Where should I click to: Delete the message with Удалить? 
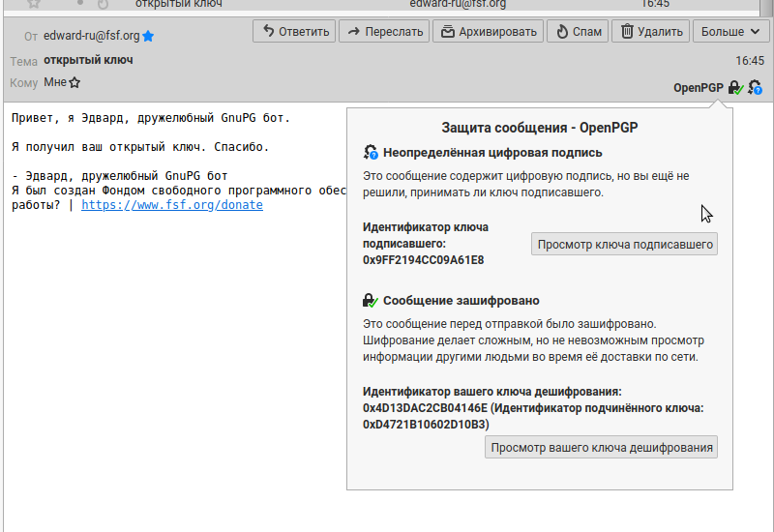coord(650,32)
